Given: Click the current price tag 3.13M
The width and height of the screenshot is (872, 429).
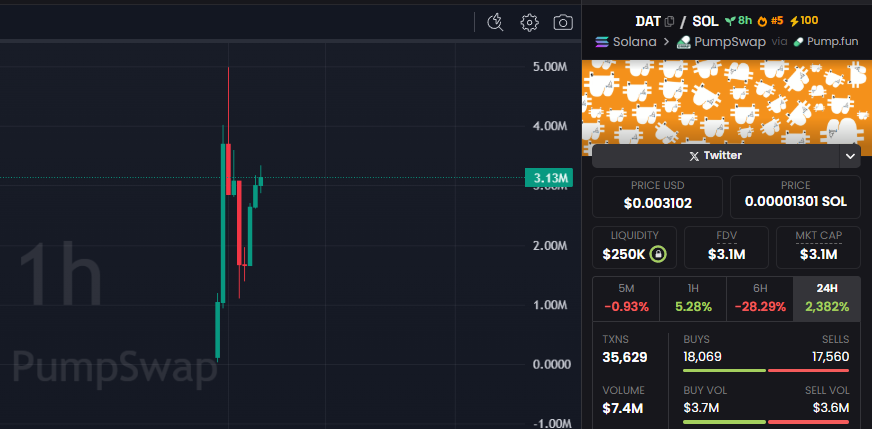Looking at the screenshot, I should coord(549,178).
